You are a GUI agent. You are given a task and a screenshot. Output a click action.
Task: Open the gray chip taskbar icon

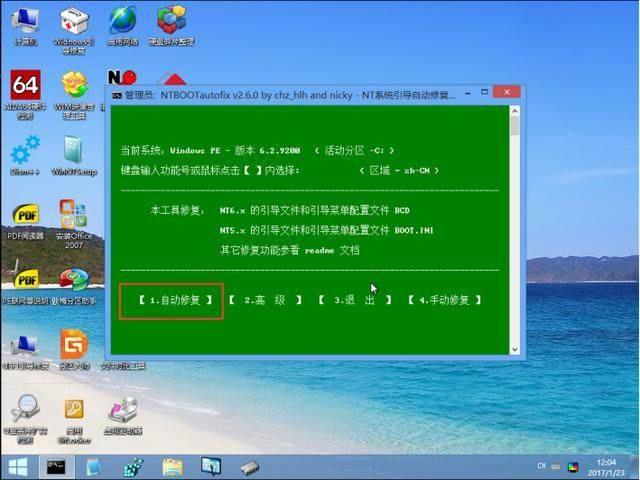[250, 468]
